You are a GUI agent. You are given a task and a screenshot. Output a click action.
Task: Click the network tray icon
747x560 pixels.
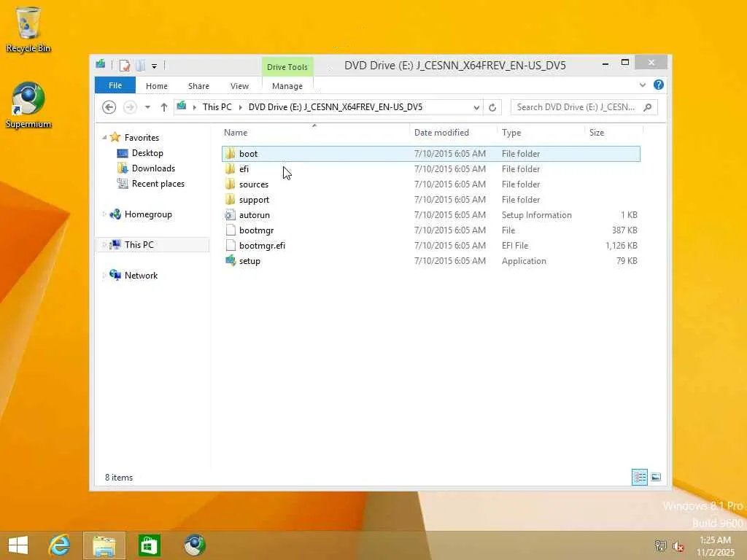click(660, 546)
